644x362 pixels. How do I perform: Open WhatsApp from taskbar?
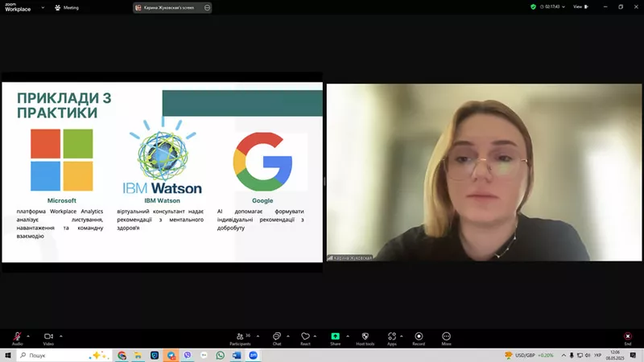pos(220,356)
